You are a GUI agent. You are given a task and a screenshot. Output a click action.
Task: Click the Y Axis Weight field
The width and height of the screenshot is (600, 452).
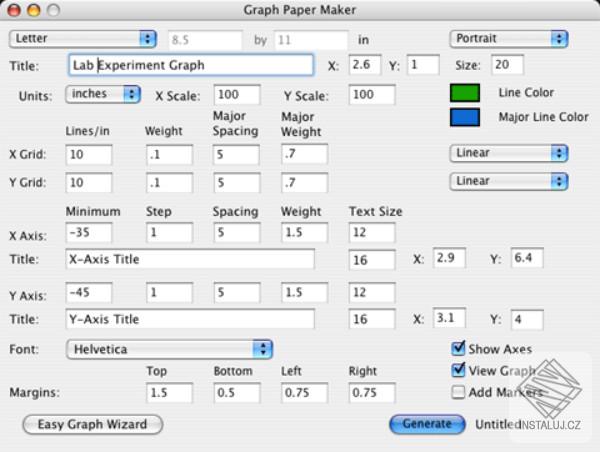click(305, 293)
